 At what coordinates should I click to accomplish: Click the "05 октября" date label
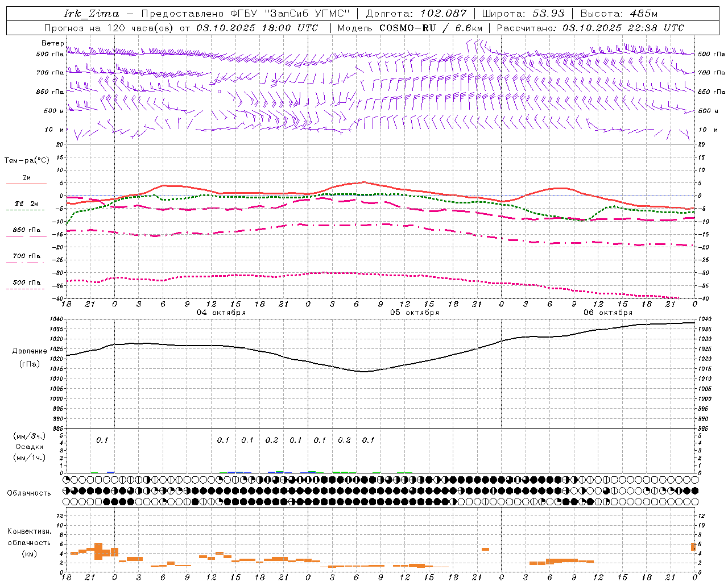(415, 313)
